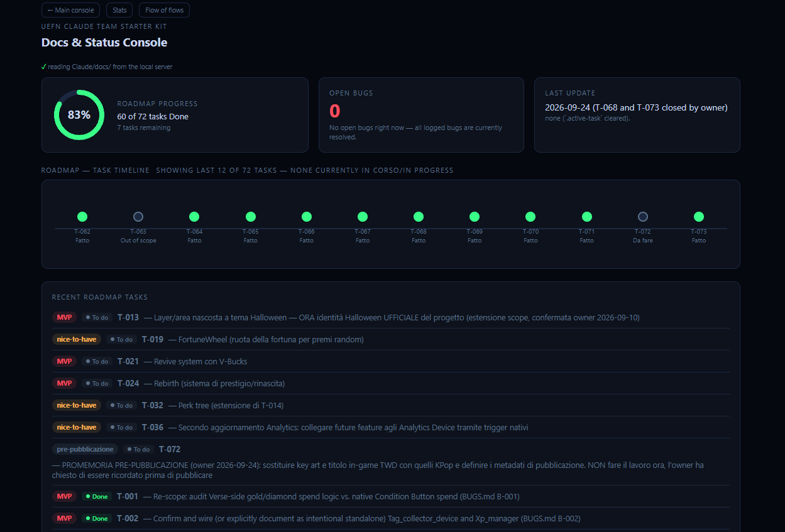Click the 83% roadmap progress ring
Image resolution: width=785 pixels, height=532 pixels.
[79, 115]
